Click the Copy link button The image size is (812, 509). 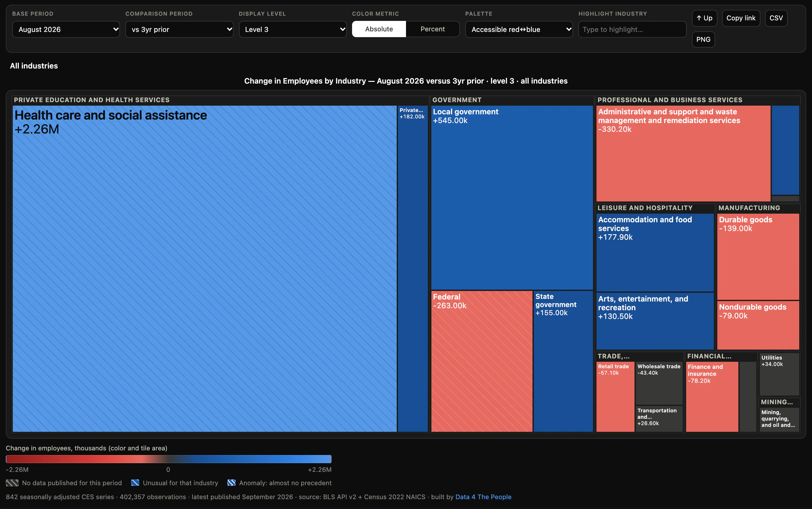[741, 18]
